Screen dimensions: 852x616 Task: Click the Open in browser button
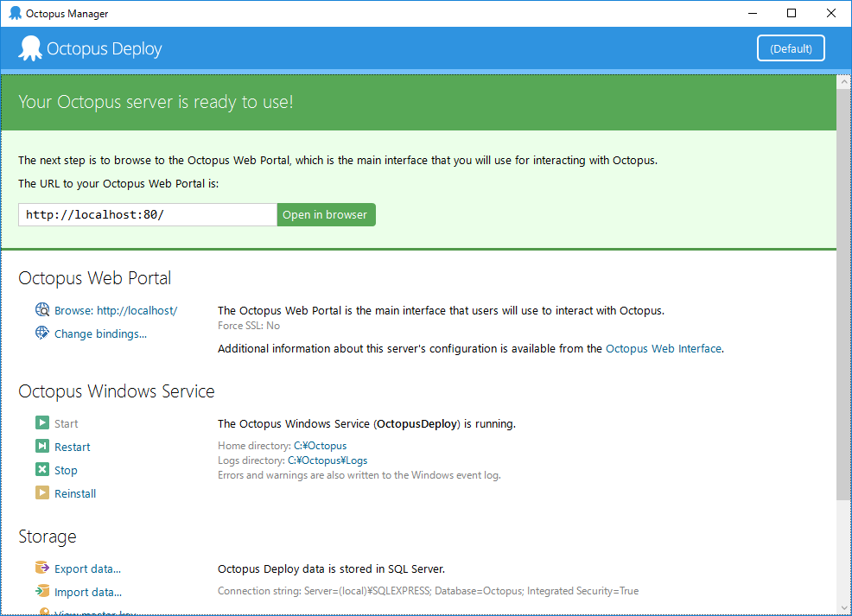(326, 214)
